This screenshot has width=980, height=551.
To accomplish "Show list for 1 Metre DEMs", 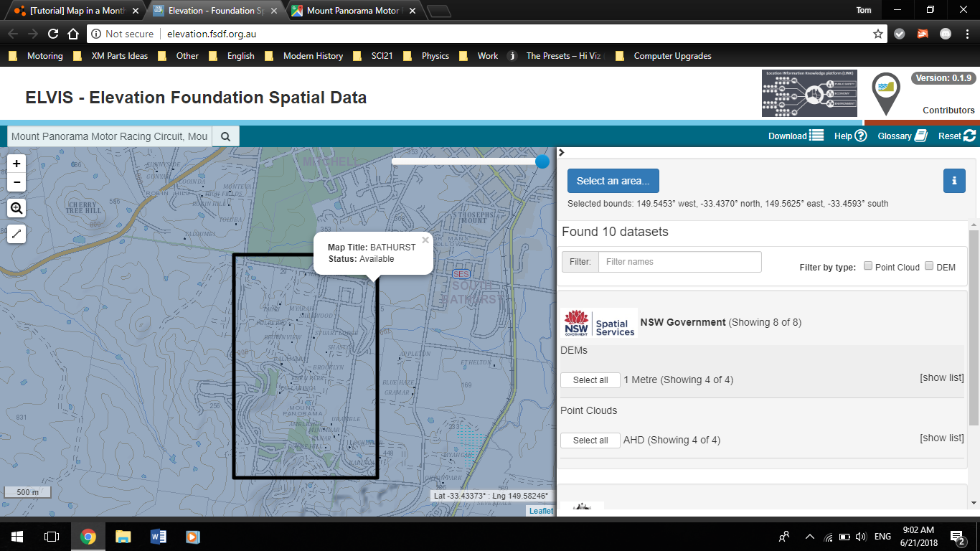I will (x=942, y=378).
